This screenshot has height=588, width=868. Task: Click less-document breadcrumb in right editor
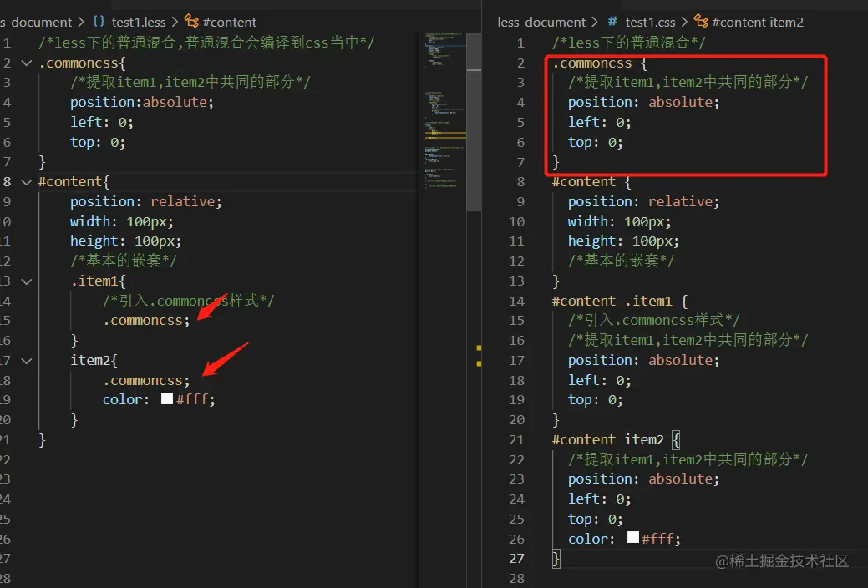541,23
